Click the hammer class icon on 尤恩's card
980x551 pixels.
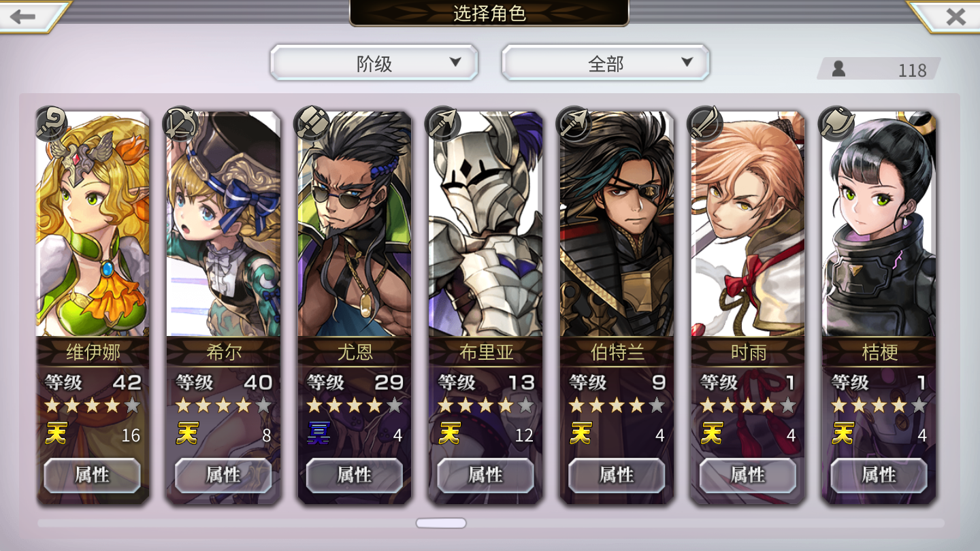coord(312,123)
